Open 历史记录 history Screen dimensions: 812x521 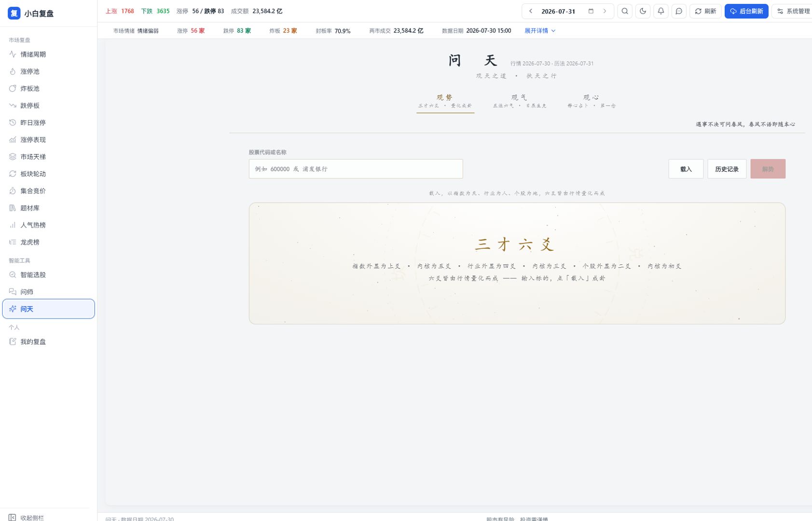(x=727, y=169)
